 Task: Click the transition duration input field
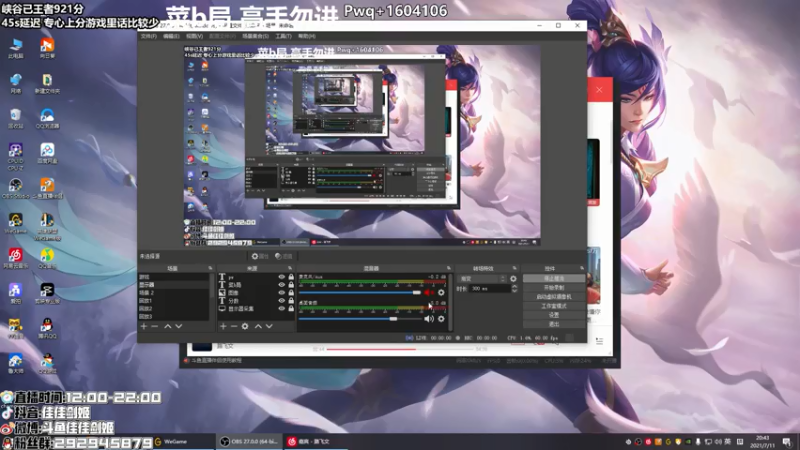(490, 288)
